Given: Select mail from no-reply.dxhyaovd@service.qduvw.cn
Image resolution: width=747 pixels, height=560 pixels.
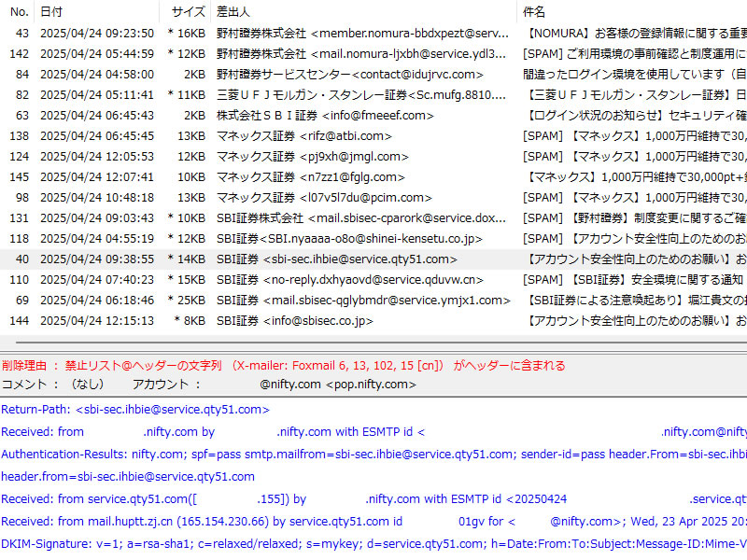Looking at the screenshot, I should (x=373, y=279).
